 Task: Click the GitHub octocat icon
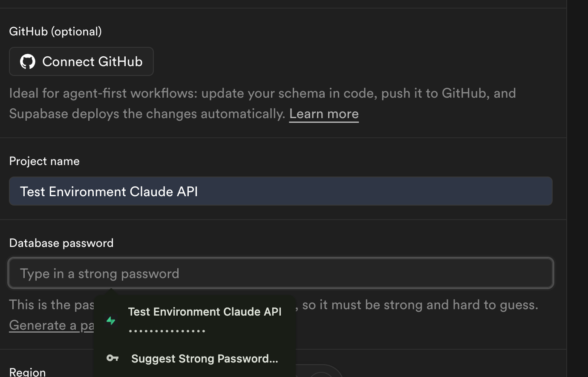pyautogui.click(x=28, y=61)
